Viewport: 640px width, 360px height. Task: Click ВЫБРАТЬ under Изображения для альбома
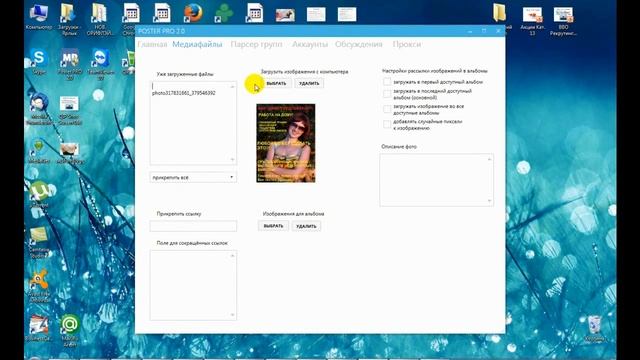coord(273,226)
